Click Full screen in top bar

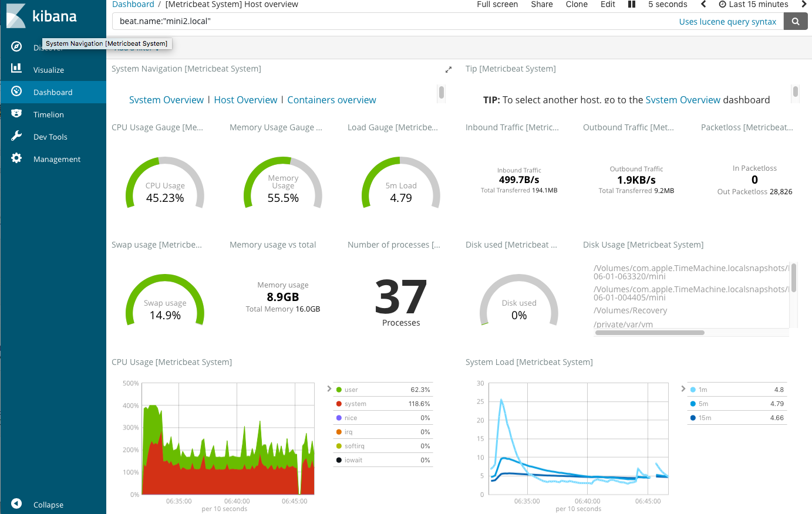tap(497, 4)
